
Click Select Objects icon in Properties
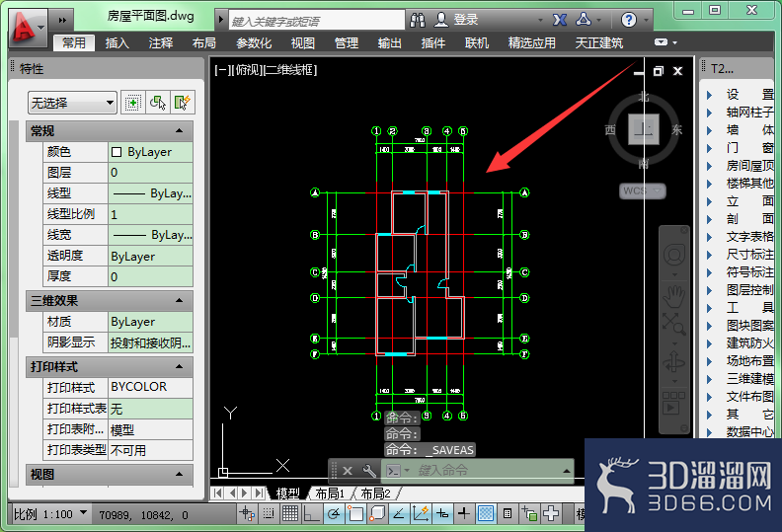click(x=158, y=103)
